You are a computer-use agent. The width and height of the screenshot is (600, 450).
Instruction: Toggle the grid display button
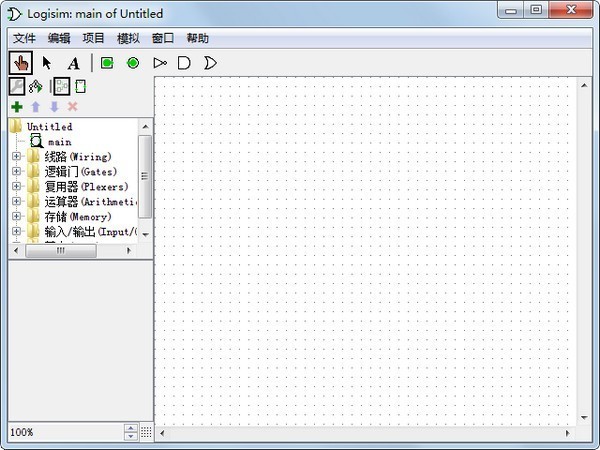coord(146,432)
